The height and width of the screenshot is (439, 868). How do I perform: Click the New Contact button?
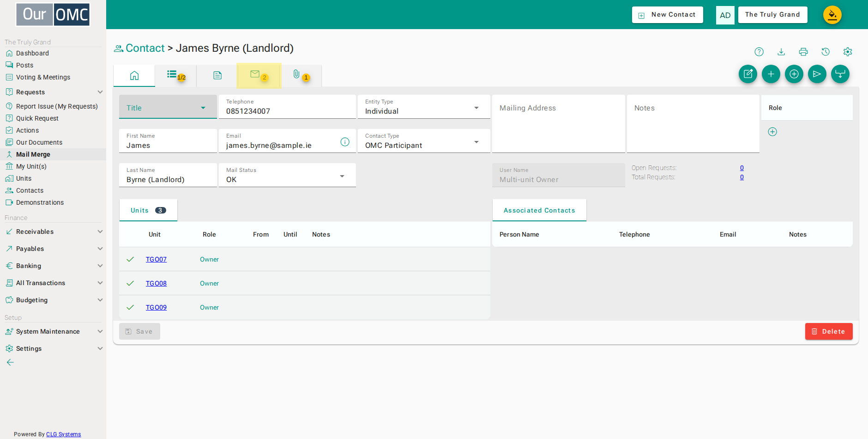(x=668, y=15)
